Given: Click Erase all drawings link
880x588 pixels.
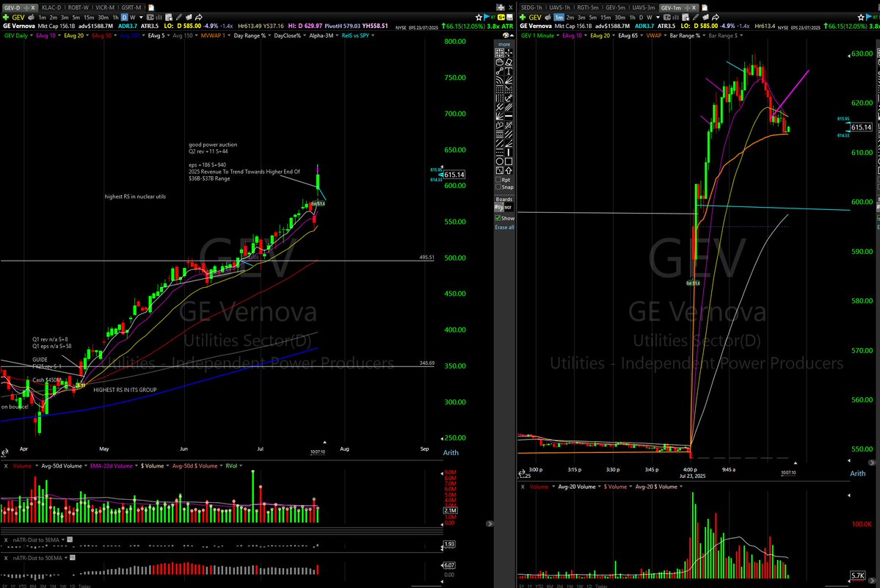Looking at the screenshot, I should [x=504, y=228].
